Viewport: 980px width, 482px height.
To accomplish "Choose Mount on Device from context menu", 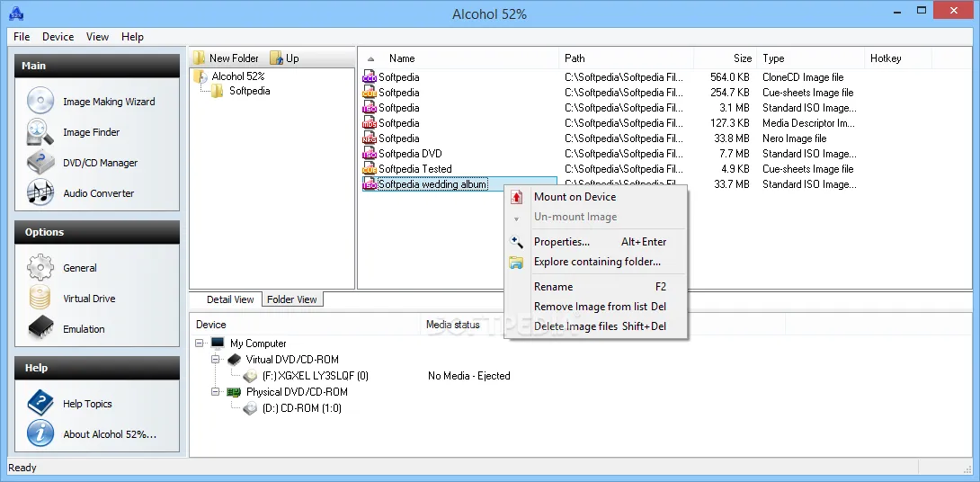I will [595, 197].
